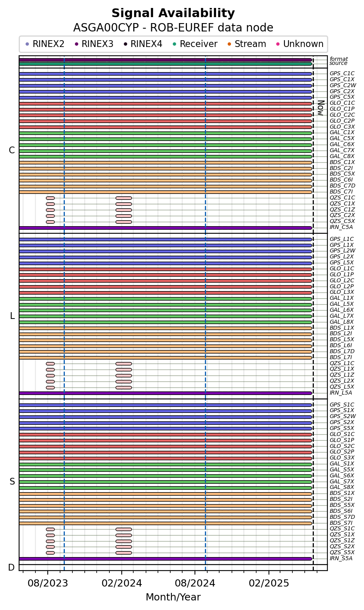Click the 'source' row label
The height and width of the screenshot is (610, 364).
339,63
